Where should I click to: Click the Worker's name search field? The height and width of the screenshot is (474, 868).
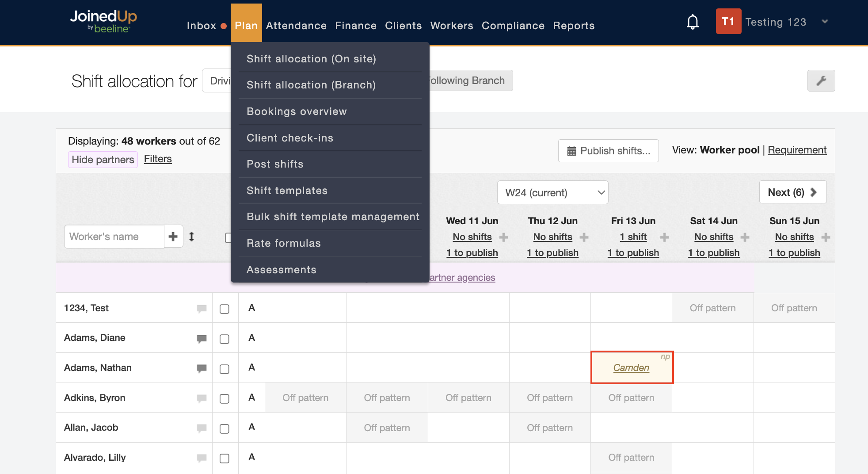pyautogui.click(x=114, y=237)
